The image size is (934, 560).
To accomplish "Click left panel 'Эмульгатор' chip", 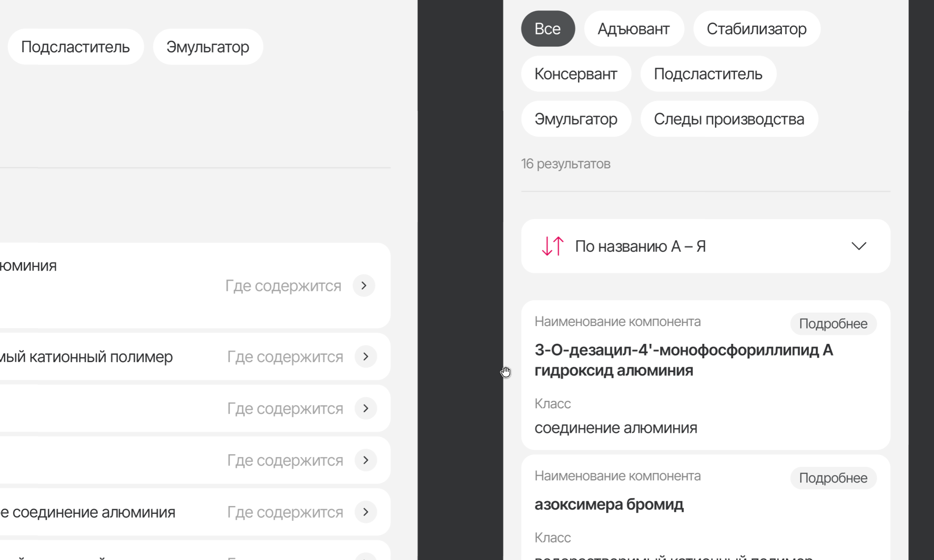I will 207,47.
